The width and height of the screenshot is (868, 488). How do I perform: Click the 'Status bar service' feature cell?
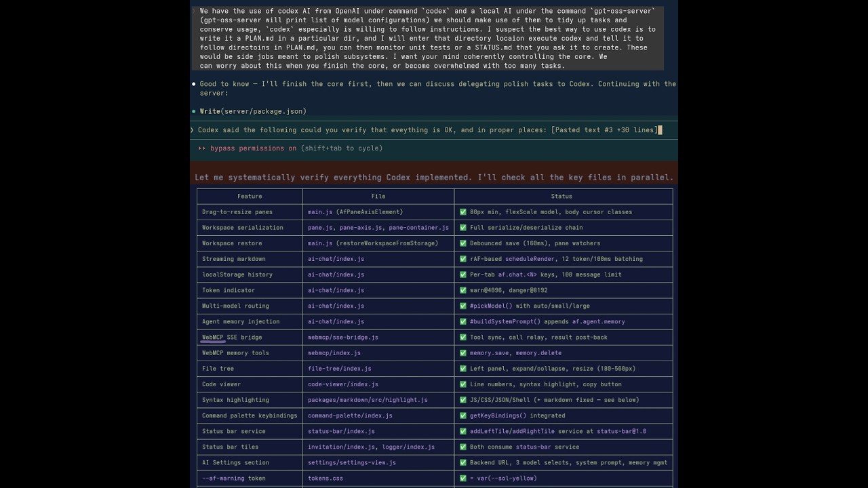(250, 430)
